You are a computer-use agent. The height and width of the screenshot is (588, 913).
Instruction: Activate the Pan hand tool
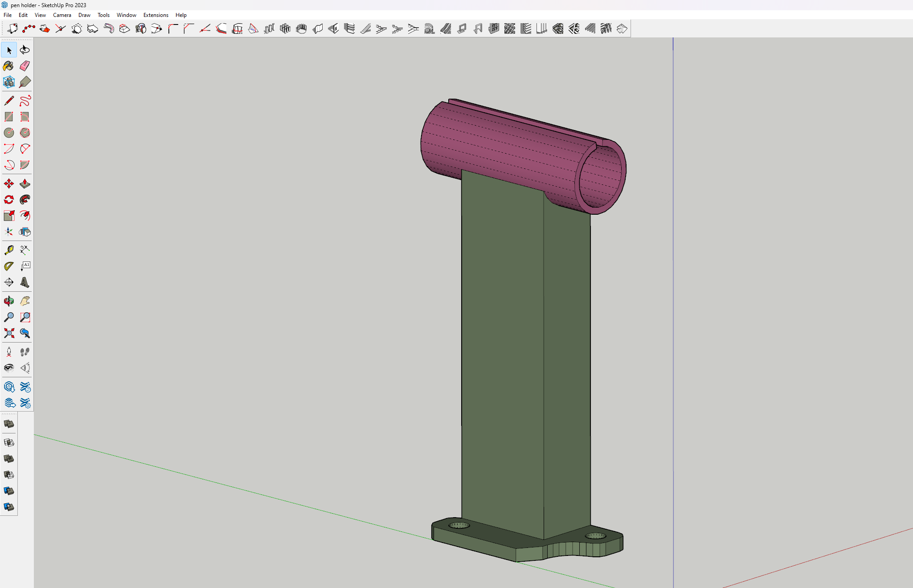[25, 301]
